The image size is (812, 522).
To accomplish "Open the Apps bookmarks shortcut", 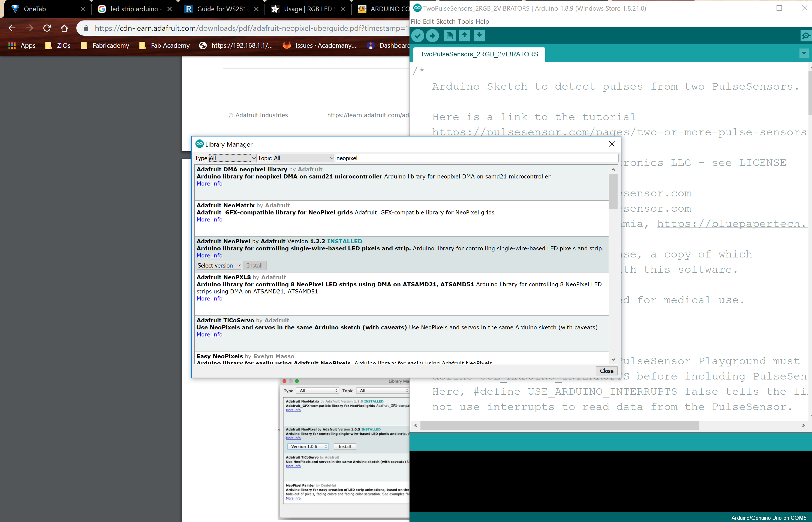I will click(22, 45).
